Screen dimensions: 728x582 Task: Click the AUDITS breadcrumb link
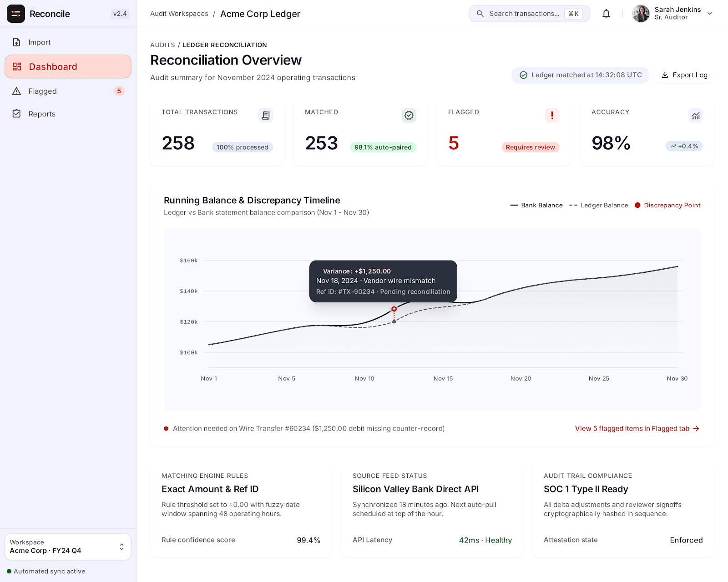(162, 45)
